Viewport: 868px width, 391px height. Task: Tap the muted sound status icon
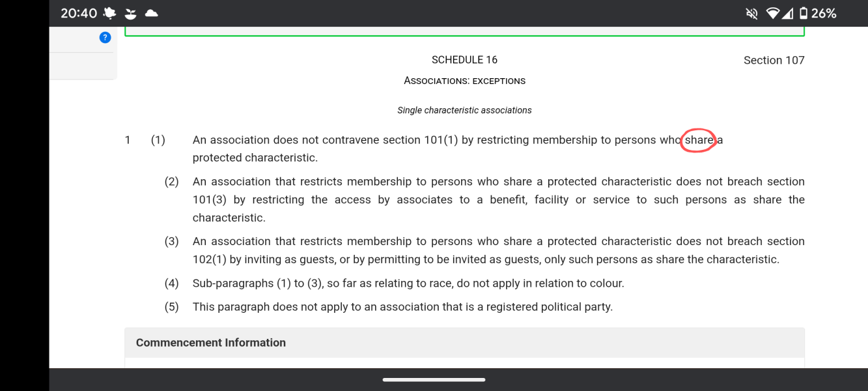[x=751, y=14]
